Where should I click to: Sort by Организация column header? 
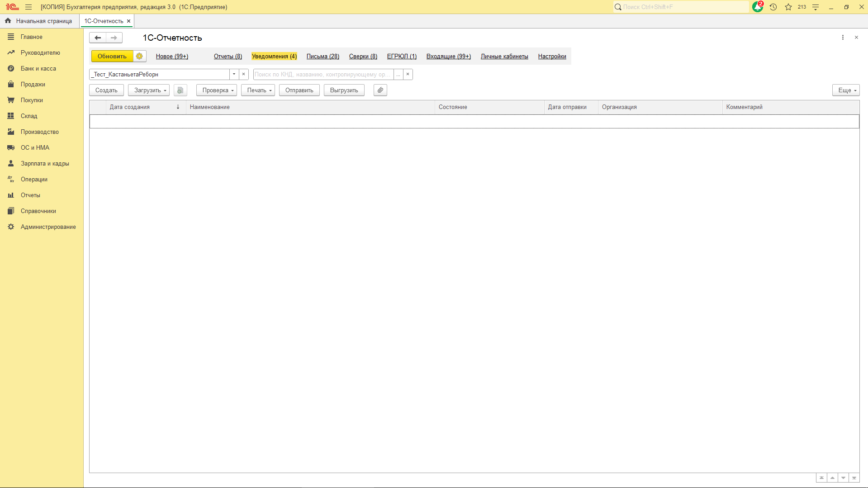click(660, 107)
